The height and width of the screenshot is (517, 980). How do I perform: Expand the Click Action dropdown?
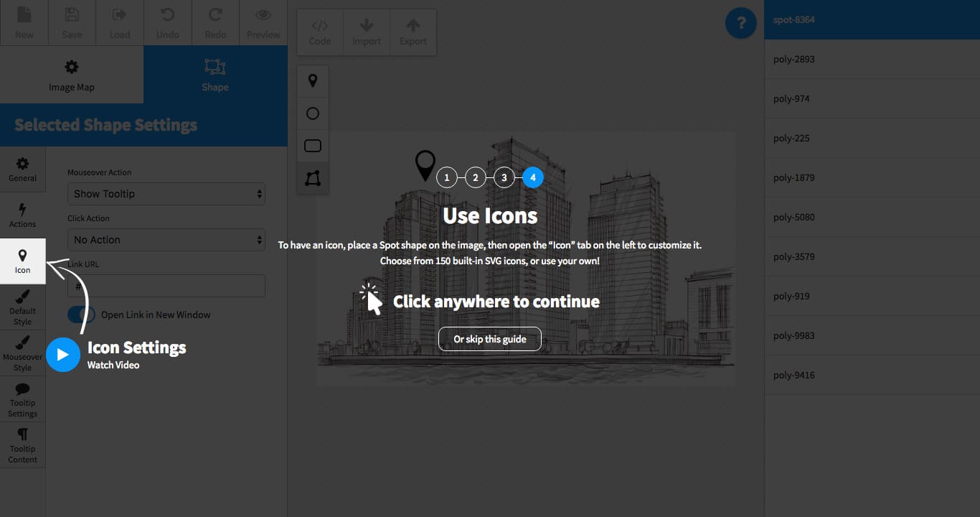pos(166,240)
